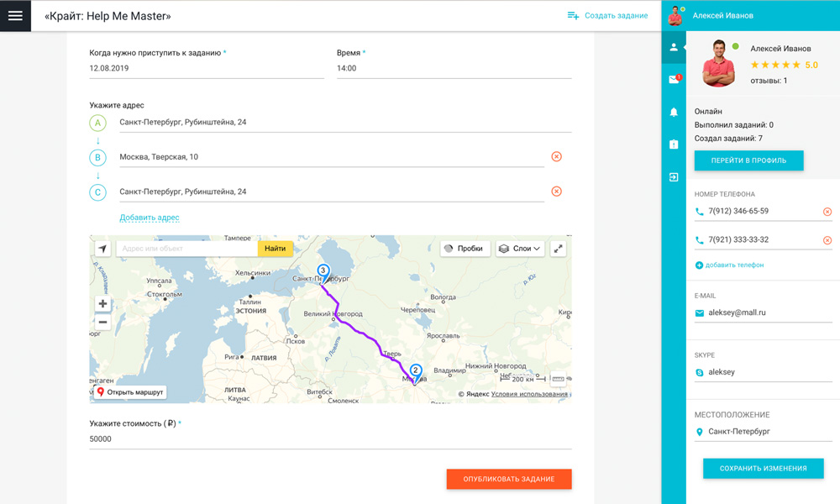The height and width of the screenshot is (504, 840).
Task: Click the Добавить адрес link
Action: [x=150, y=218]
